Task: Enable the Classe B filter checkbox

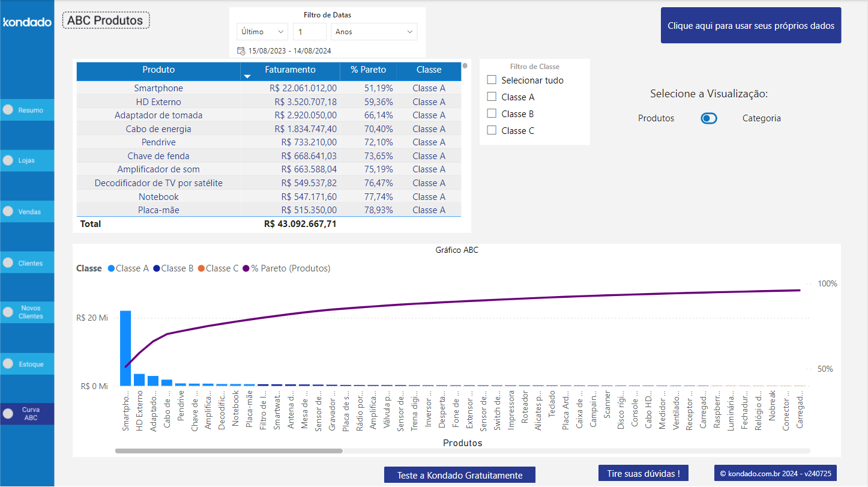Action: coord(492,113)
